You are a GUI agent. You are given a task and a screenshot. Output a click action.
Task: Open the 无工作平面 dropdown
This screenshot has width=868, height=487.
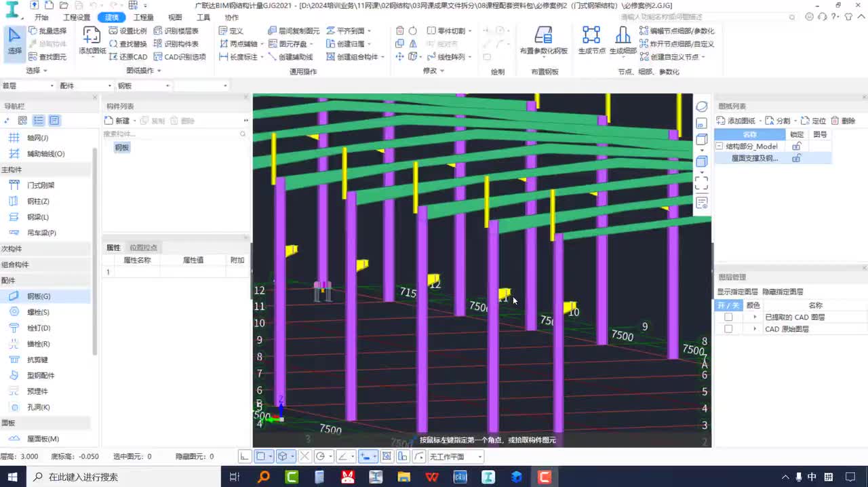[455, 456]
